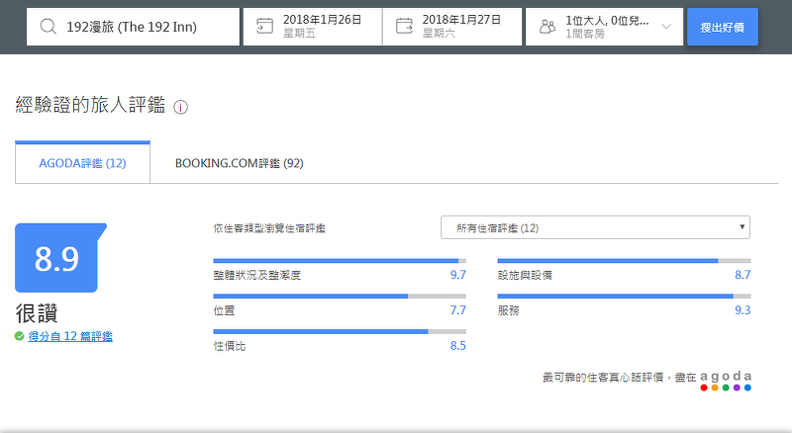The image size is (792, 433).
Task: Click the search magnifier icon
Action: tap(48, 26)
